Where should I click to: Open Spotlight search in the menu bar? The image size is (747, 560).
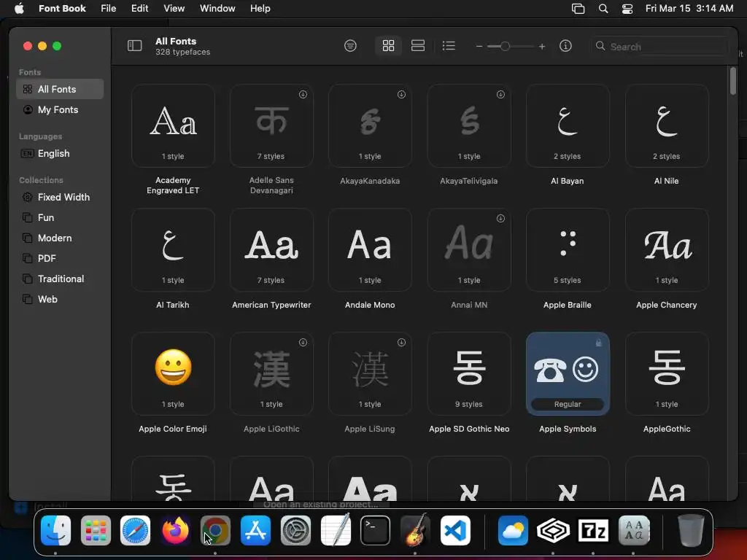pos(603,9)
